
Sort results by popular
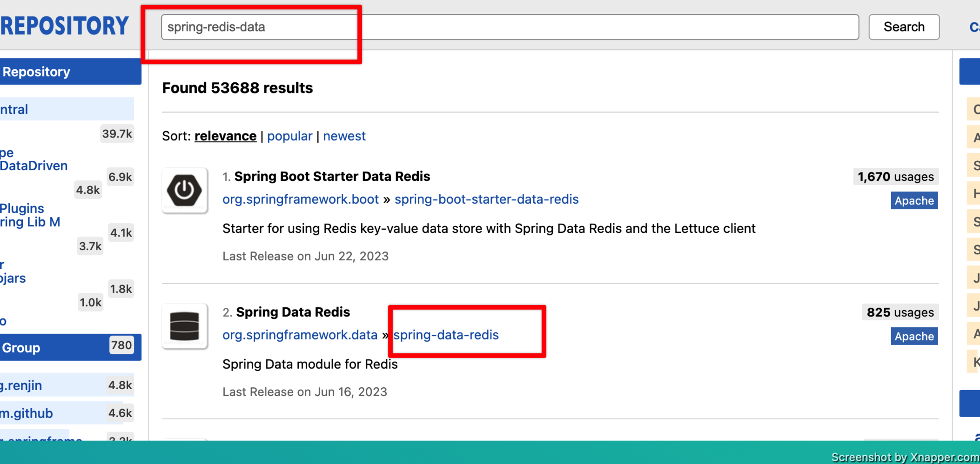pyautogui.click(x=289, y=136)
